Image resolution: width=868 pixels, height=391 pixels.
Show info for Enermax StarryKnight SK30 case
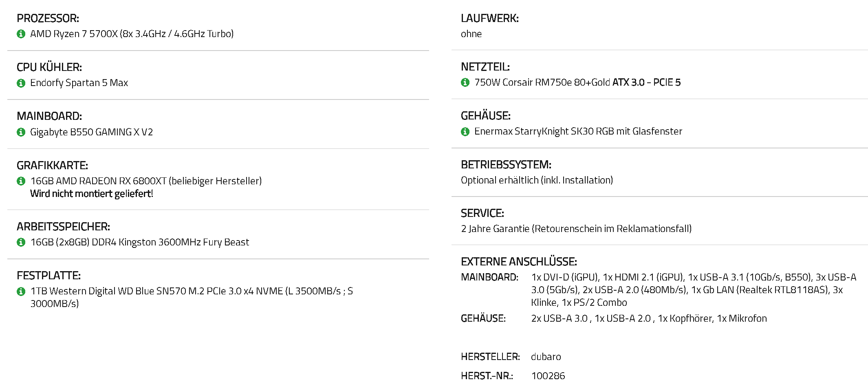tap(465, 132)
